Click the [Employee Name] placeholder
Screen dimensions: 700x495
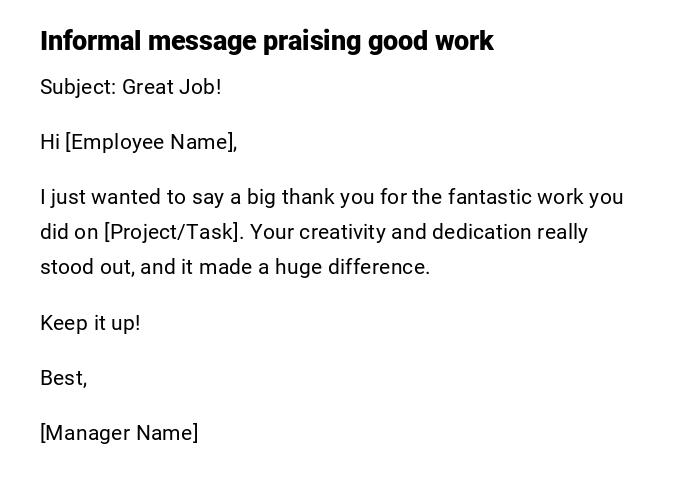pos(151,142)
